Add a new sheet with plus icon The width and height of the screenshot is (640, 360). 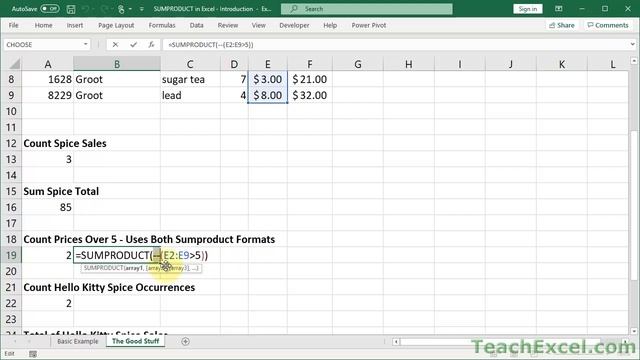click(x=185, y=341)
